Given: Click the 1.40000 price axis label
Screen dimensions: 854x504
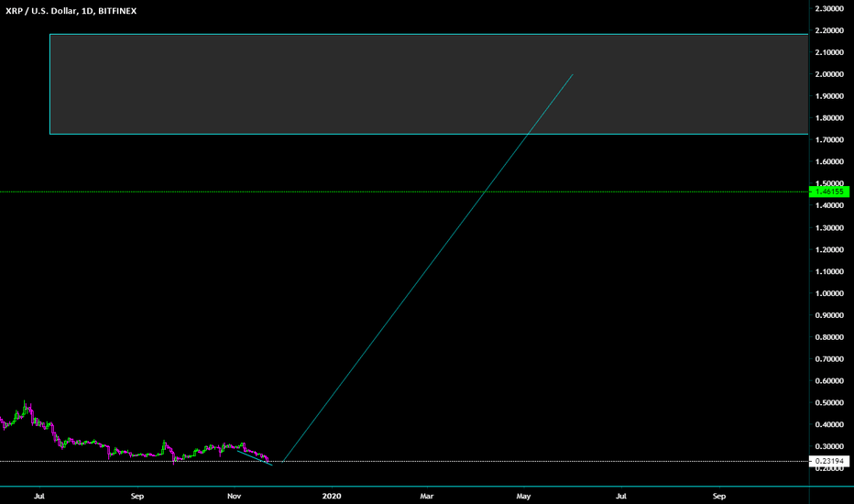Looking at the screenshot, I should pos(829,205).
